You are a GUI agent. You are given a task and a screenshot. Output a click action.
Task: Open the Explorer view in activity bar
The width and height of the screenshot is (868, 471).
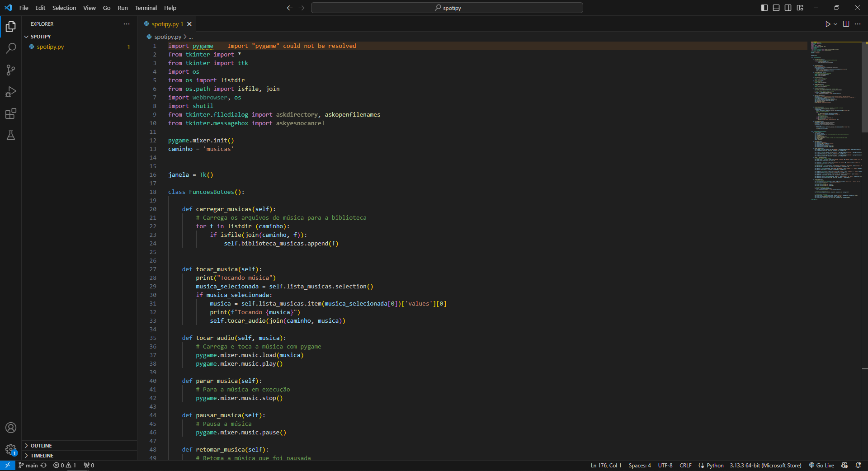[11, 27]
